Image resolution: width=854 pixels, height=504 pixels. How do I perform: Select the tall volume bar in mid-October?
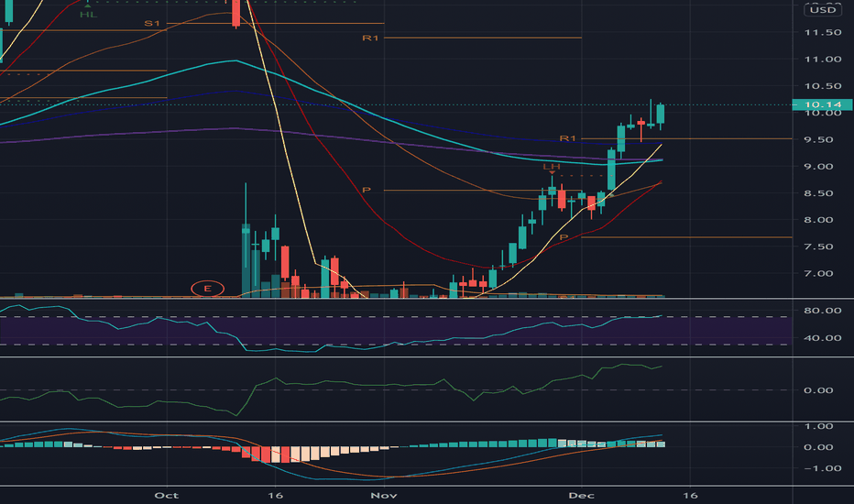click(x=246, y=260)
